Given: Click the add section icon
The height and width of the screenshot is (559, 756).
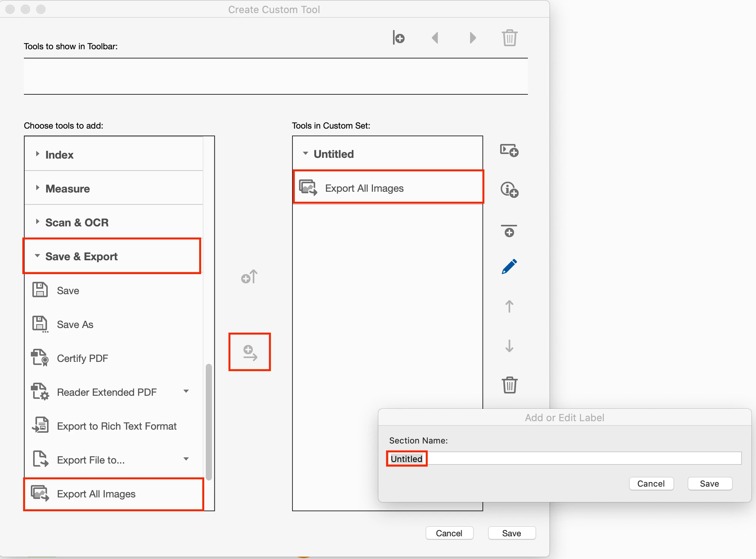Looking at the screenshot, I should pos(509,150).
